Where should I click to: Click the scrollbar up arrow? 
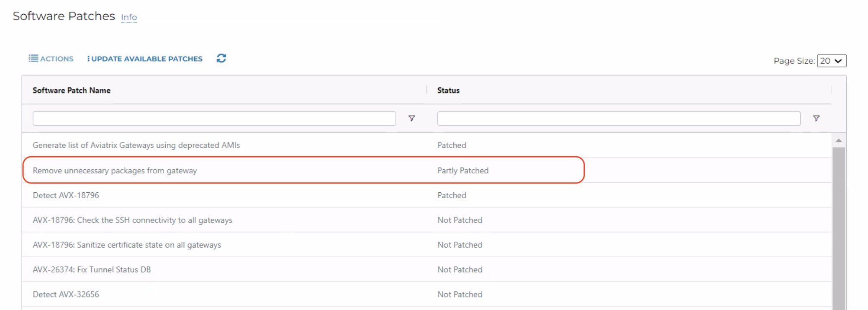pos(838,140)
